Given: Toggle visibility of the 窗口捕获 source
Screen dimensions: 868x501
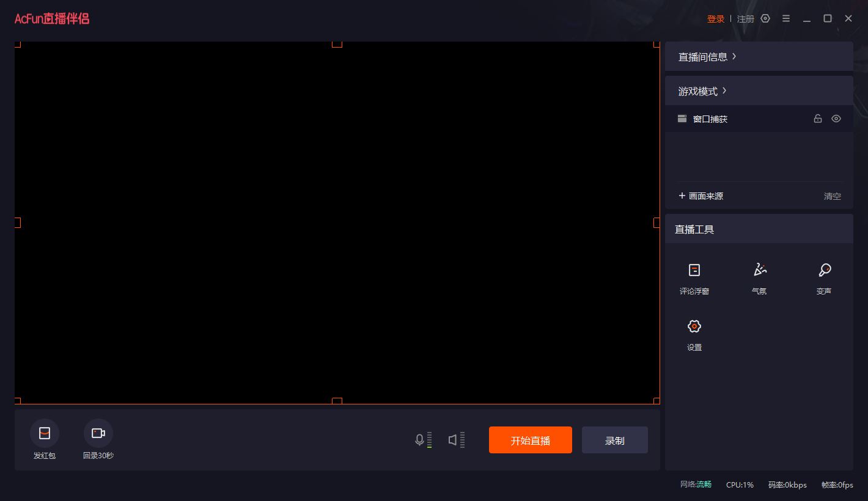Looking at the screenshot, I should click(836, 119).
